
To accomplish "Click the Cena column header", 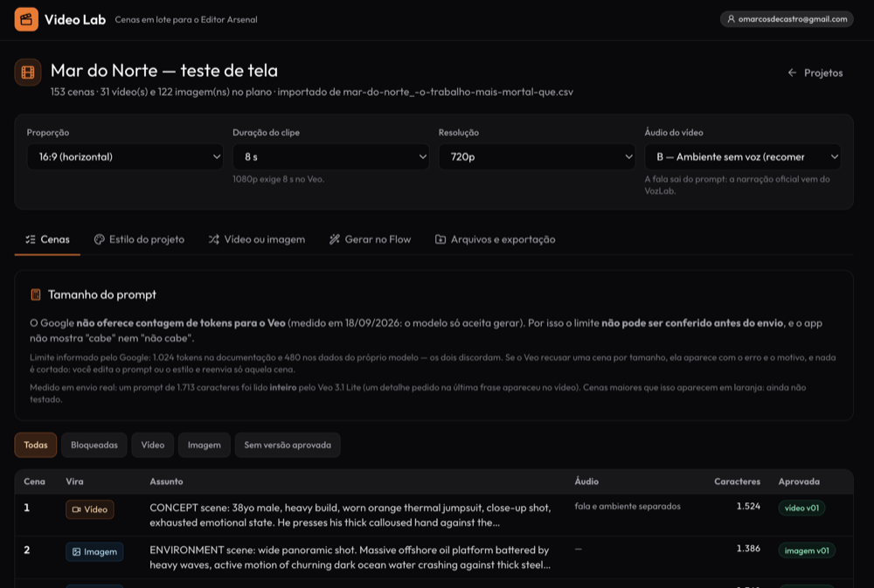I will (35, 481).
